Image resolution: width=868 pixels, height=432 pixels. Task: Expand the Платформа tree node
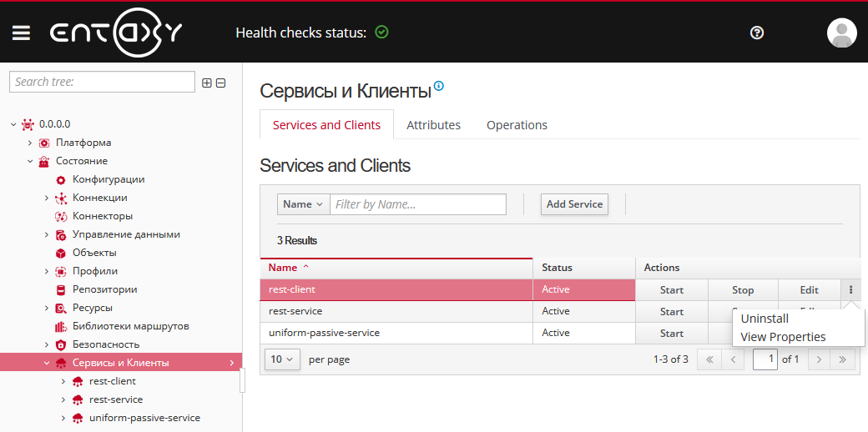[30, 143]
